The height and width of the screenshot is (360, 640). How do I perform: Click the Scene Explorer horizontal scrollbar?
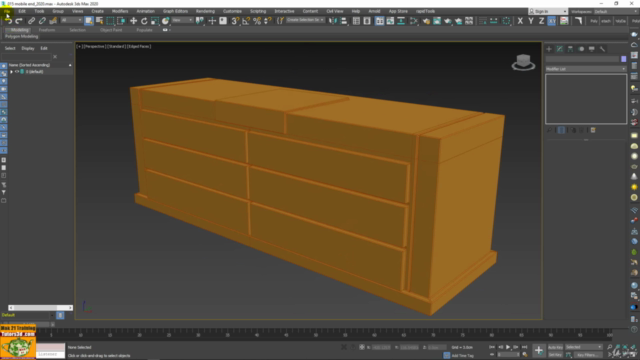[x=40, y=308]
